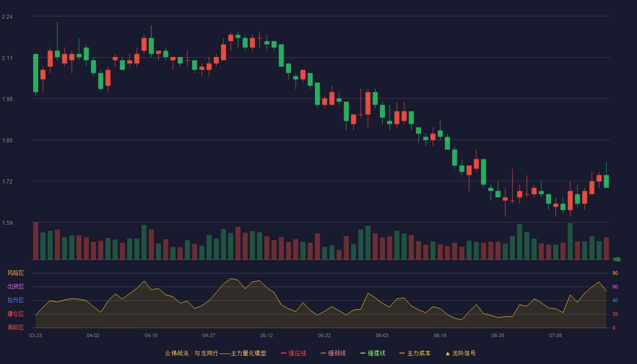Viewport: 637px width, 364px height.
Task: Click the 05-12 date label
Action: pos(267,335)
